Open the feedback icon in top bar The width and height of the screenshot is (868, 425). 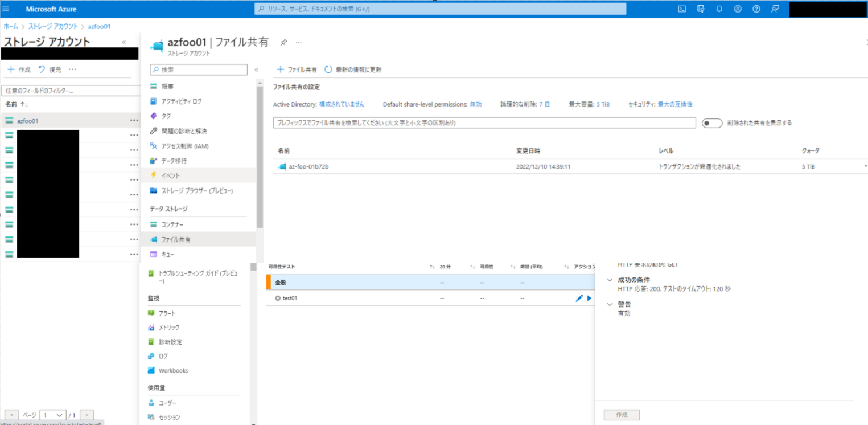click(x=775, y=9)
